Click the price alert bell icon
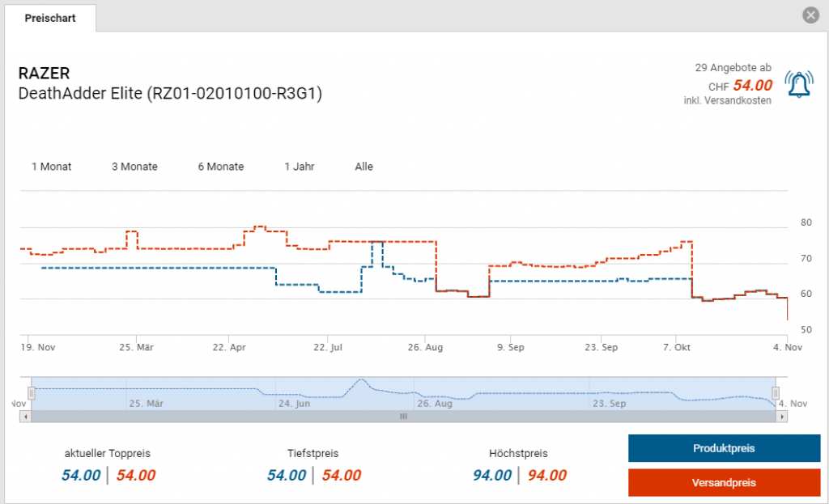Image resolution: width=829 pixels, height=504 pixels. click(799, 84)
